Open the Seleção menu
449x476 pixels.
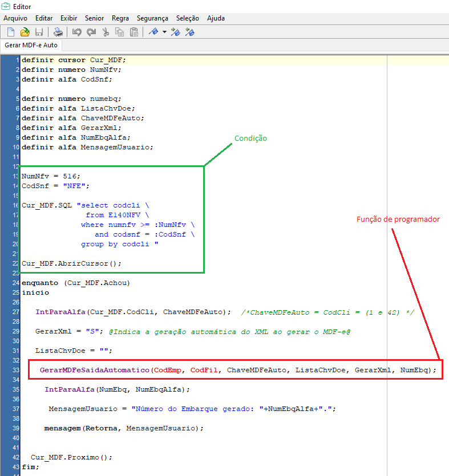(188, 18)
